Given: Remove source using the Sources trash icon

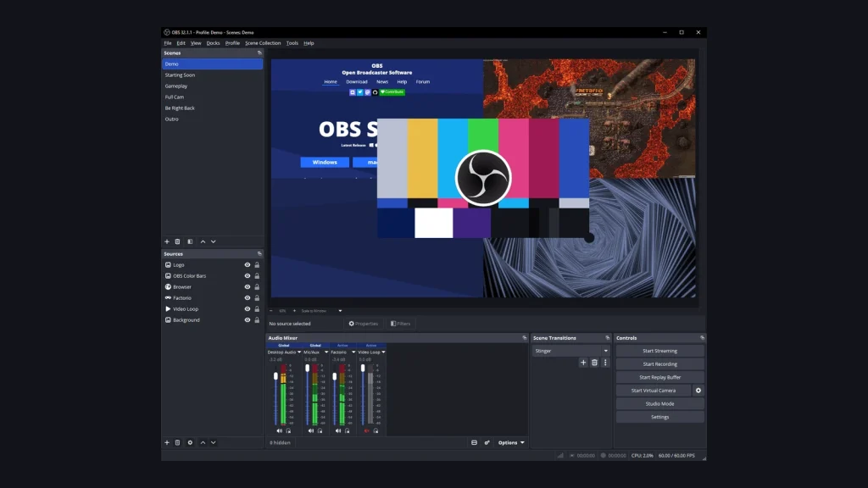Looking at the screenshot, I should tap(178, 442).
